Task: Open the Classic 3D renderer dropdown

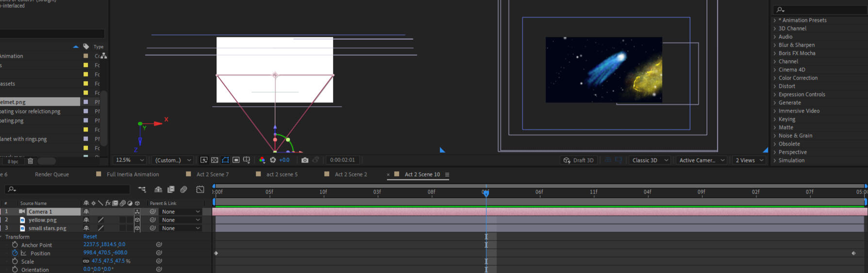Action: point(650,161)
